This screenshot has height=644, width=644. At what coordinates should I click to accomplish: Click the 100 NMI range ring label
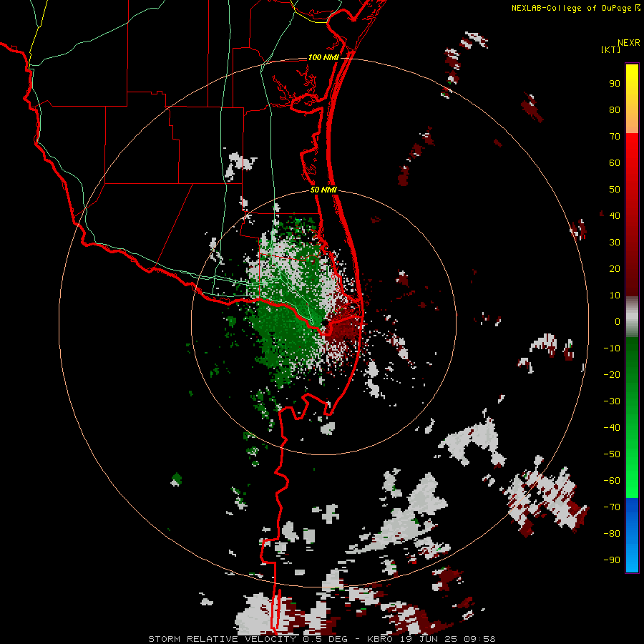point(323,57)
